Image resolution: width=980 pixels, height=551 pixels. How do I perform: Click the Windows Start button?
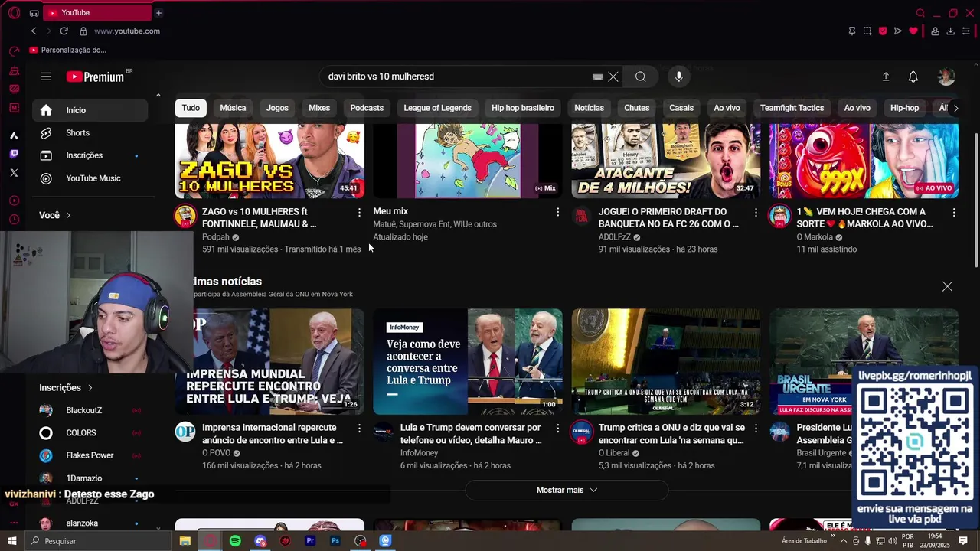12,541
